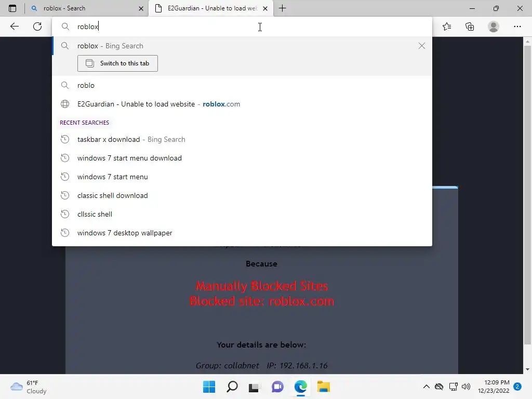Open the Chat icon on taskbar
Screen dimensions: 532x399
(277, 387)
